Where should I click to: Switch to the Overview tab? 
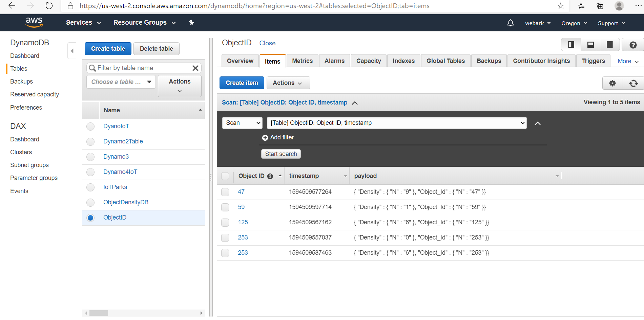[240, 61]
